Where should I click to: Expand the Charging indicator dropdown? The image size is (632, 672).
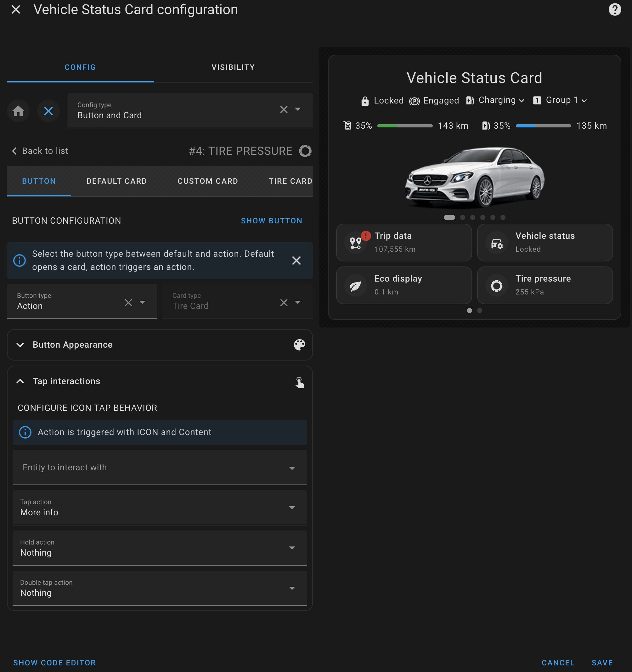(x=521, y=101)
